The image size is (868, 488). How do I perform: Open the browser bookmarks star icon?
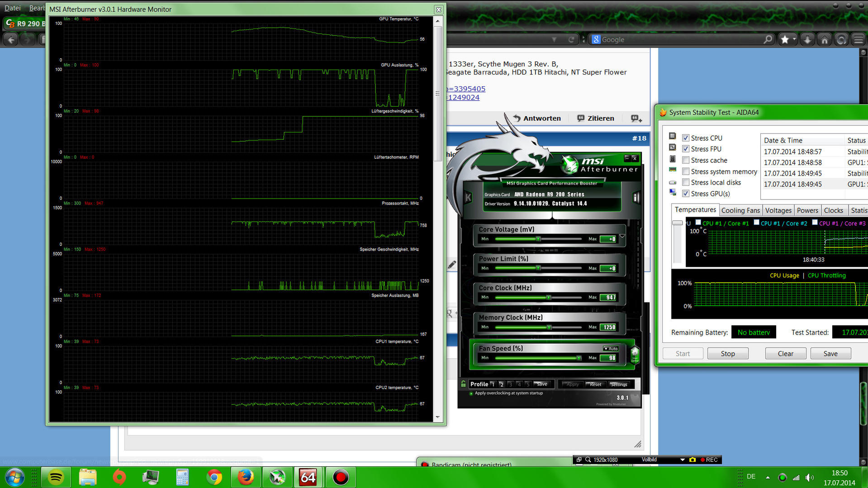point(785,40)
